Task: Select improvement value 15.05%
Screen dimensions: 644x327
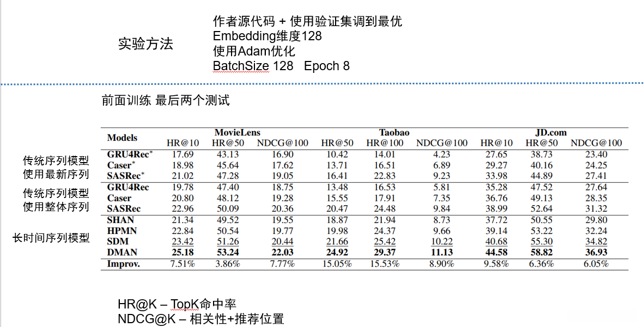Action: point(337,263)
